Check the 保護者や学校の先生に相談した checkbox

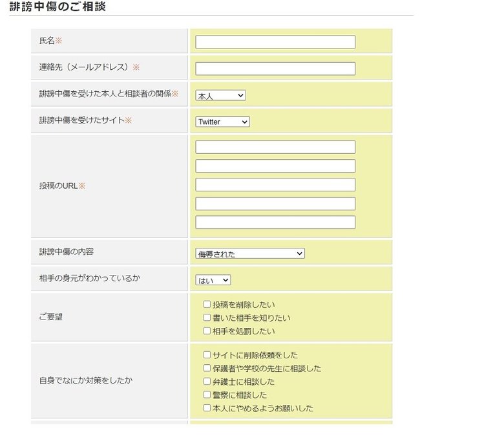point(207,368)
